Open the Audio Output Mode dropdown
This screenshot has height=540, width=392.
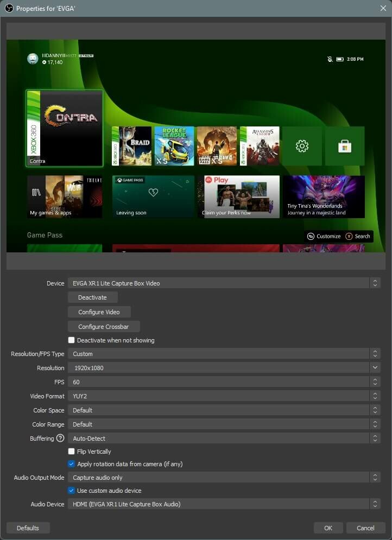(x=223, y=478)
